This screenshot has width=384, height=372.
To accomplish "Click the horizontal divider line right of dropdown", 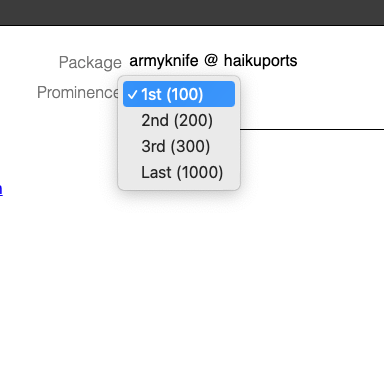I will coord(312,129).
